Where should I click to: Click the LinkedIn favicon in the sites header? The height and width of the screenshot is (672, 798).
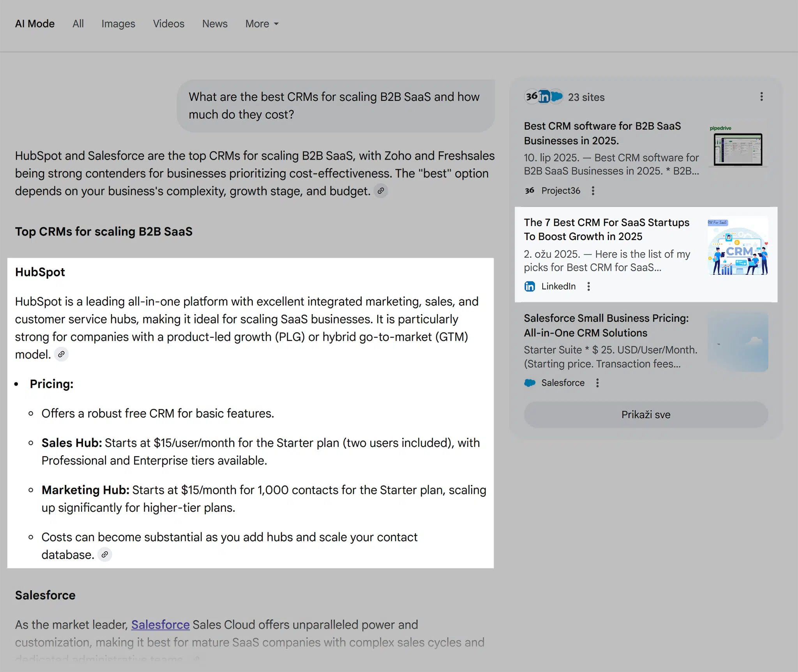coord(544,96)
